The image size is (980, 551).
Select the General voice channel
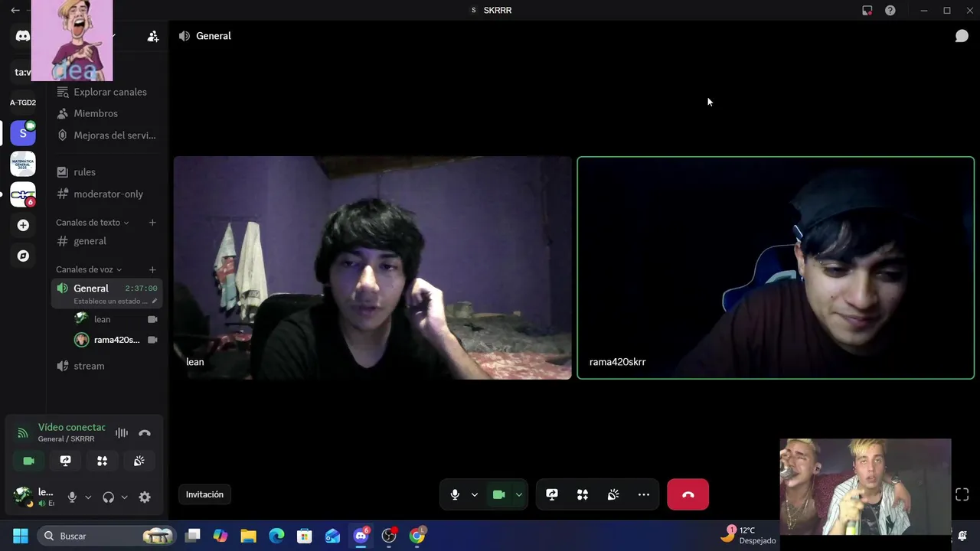coord(106,294)
